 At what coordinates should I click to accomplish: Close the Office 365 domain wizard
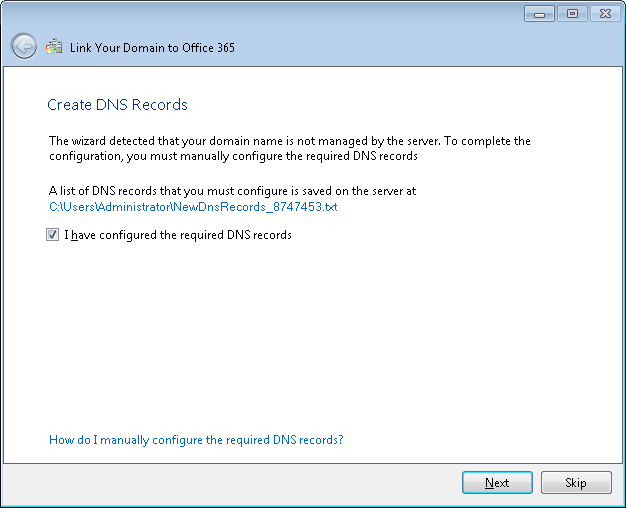pos(605,14)
